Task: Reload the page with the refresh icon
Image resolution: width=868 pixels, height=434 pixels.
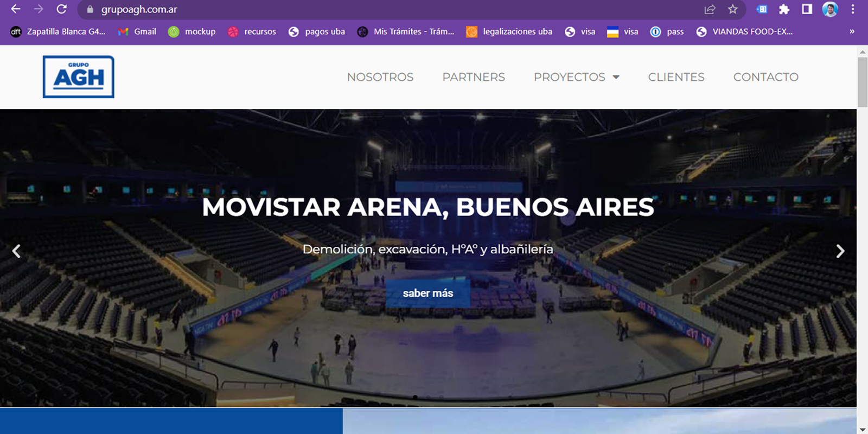Action: [62, 9]
